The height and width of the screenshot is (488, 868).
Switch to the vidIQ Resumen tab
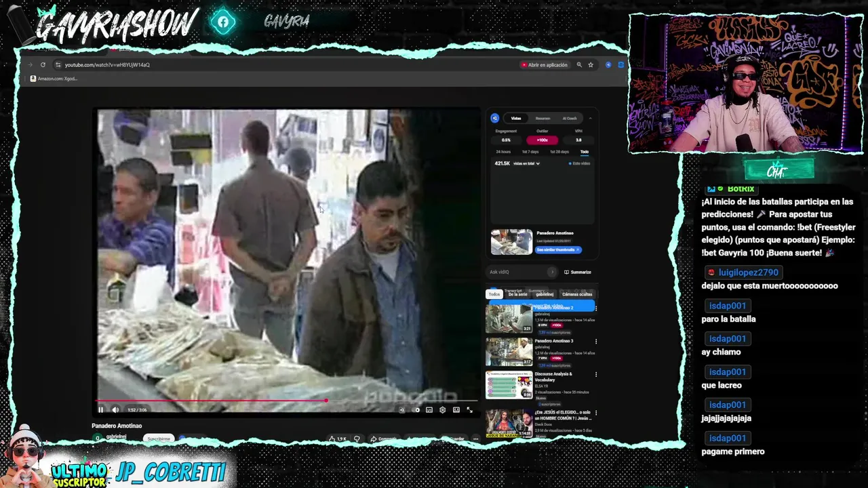pos(542,118)
